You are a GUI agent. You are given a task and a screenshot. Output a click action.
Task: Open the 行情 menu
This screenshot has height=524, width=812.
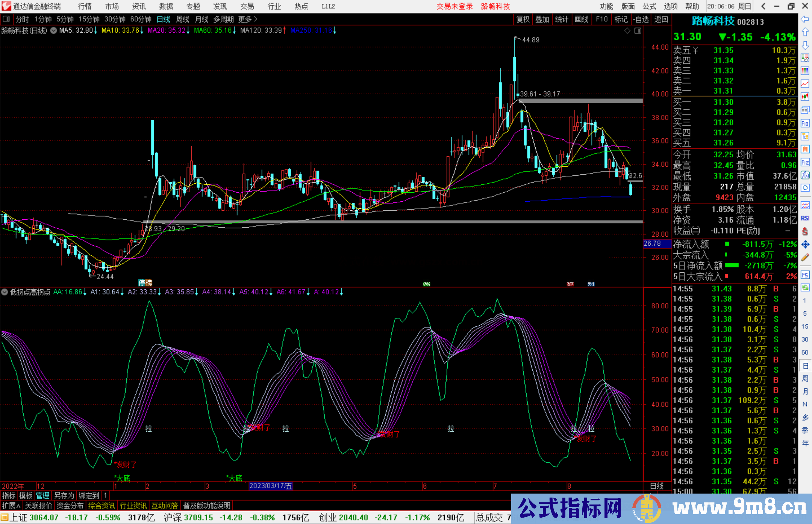click(85, 6)
